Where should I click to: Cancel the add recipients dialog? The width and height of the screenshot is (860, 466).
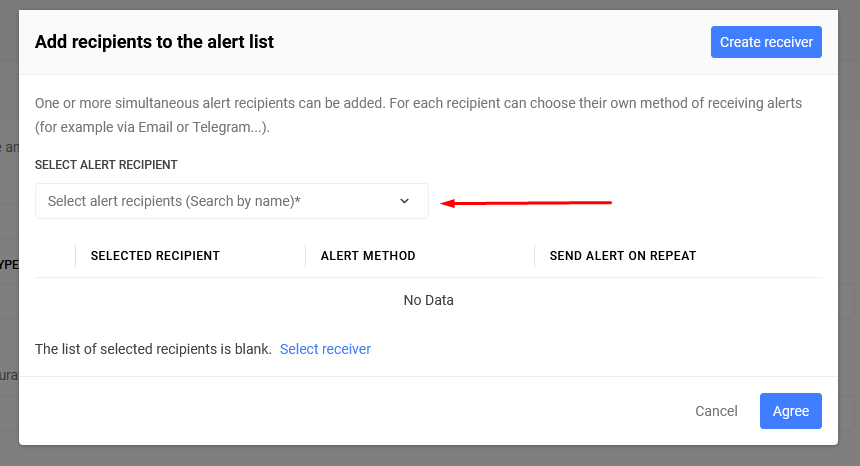tap(716, 411)
